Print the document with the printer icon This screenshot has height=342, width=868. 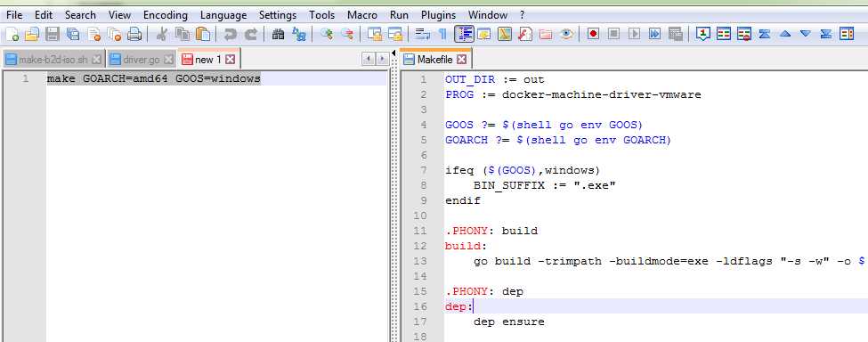coord(134,35)
